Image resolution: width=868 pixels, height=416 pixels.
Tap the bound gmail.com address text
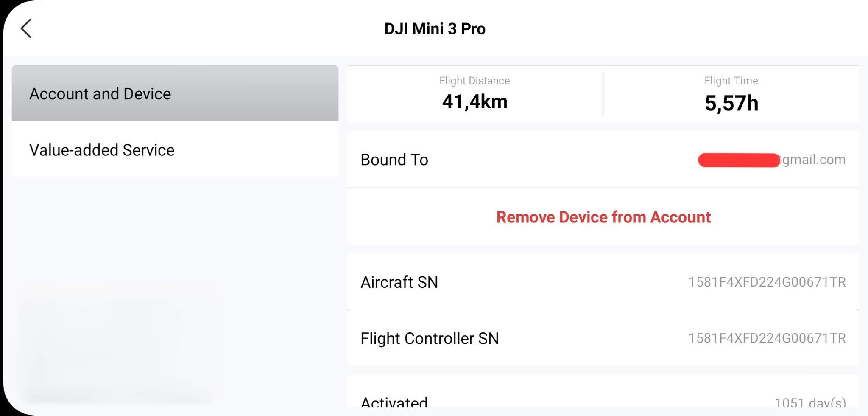tap(813, 160)
